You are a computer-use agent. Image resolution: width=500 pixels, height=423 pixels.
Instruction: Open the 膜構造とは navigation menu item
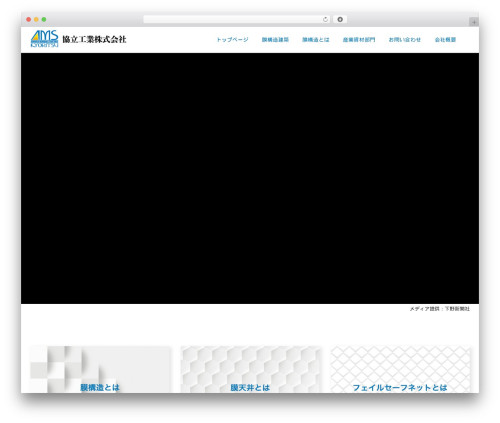pos(316,40)
